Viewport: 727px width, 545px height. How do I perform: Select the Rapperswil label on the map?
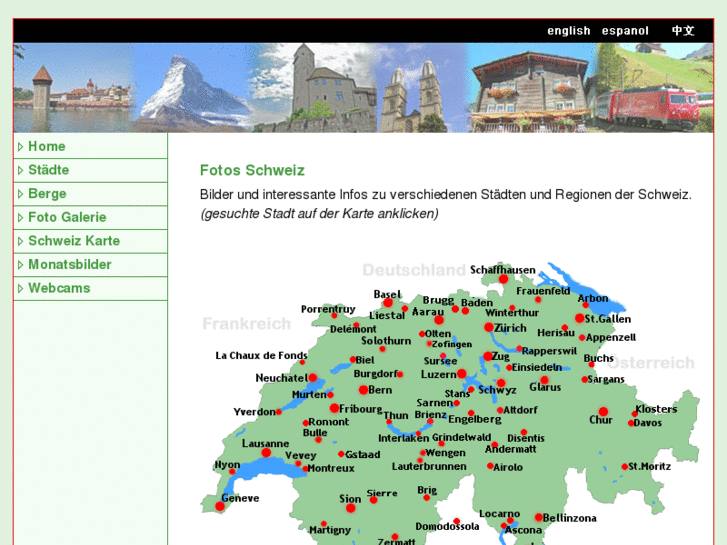pyautogui.click(x=549, y=351)
